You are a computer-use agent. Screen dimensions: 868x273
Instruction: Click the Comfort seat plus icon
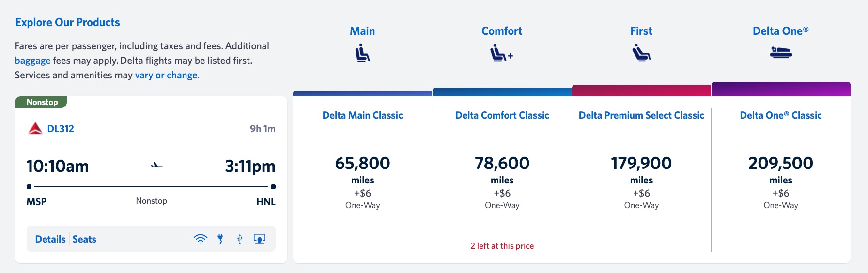[x=501, y=53]
